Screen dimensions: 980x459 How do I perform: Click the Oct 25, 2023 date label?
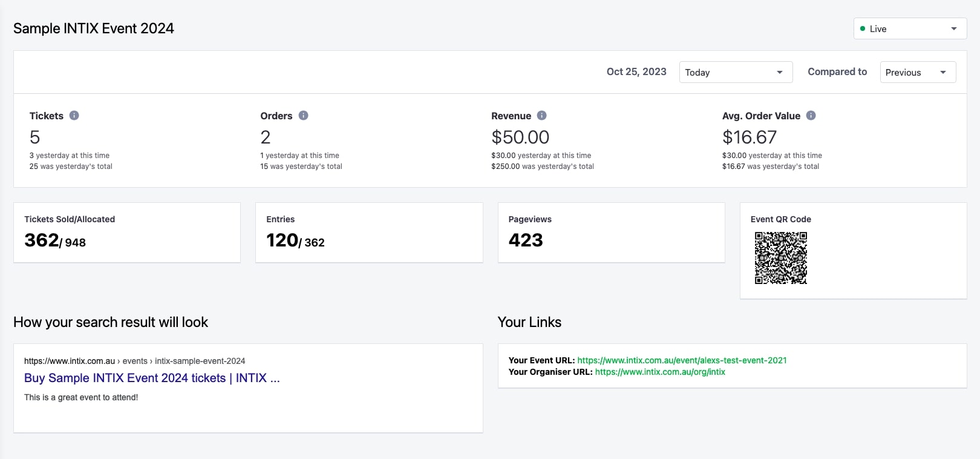[636, 71]
